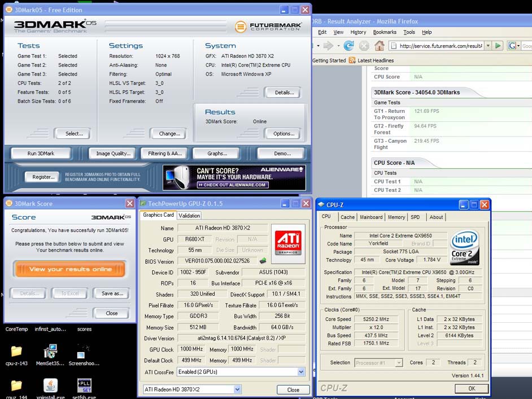
Task: Open the ATI Radeon HD 3870 X2 card selector
Action: (x=238, y=389)
